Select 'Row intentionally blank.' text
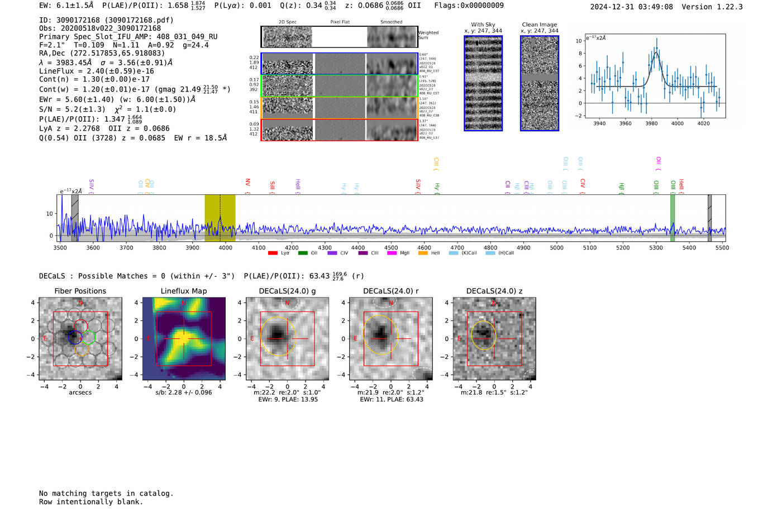This screenshot has height=532, width=782. (91, 502)
